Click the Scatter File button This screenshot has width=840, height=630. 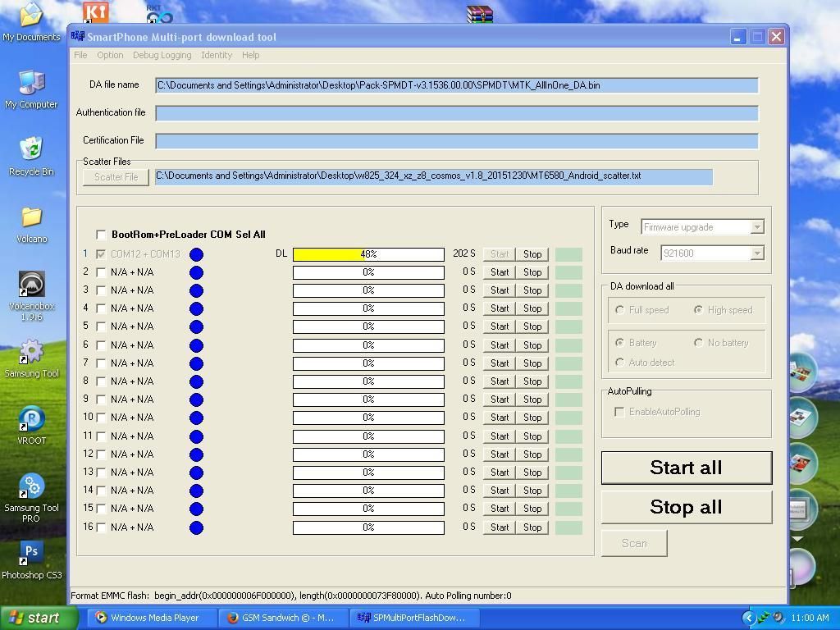point(116,177)
